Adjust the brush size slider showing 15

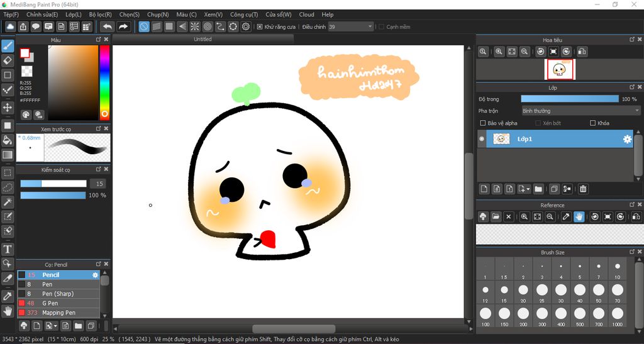tap(53, 184)
